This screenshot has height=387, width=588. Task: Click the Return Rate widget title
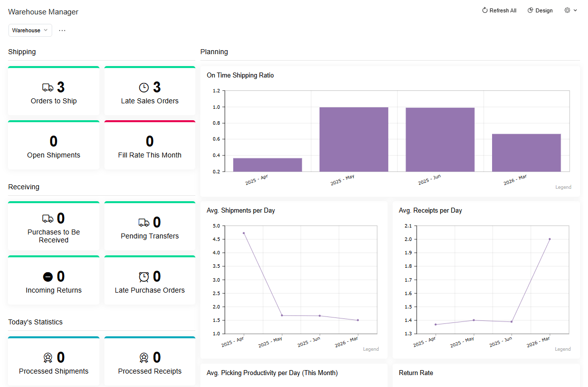pyautogui.click(x=416, y=373)
